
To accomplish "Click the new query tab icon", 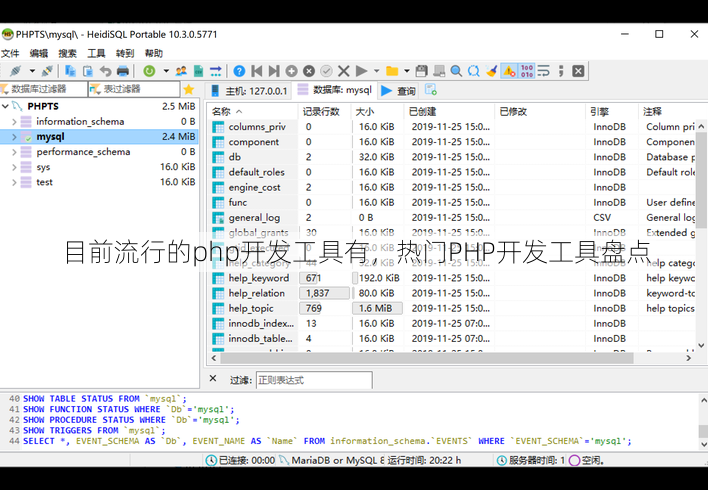I will (431, 90).
